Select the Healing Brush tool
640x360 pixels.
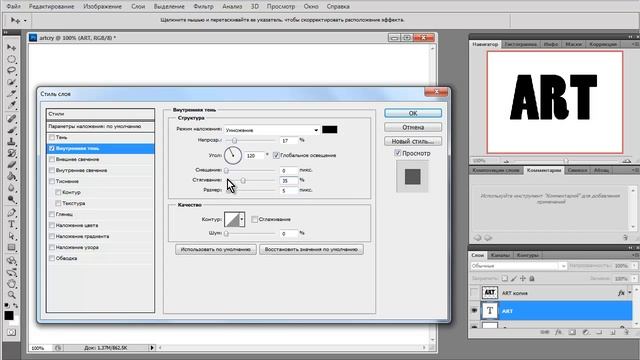coord(11,119)
